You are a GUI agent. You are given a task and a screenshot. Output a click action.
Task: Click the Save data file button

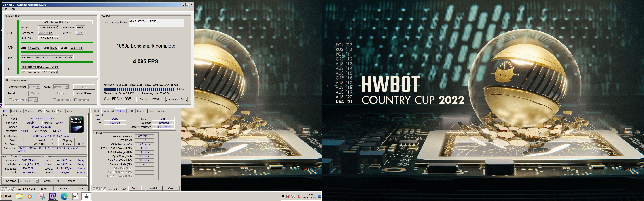tap(176, 99)
